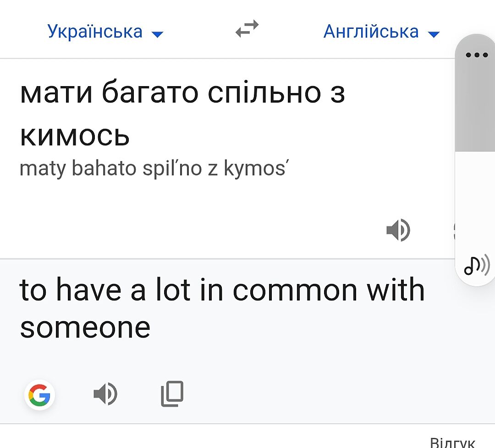Set media volume on the vertical slider

(476, 151)
